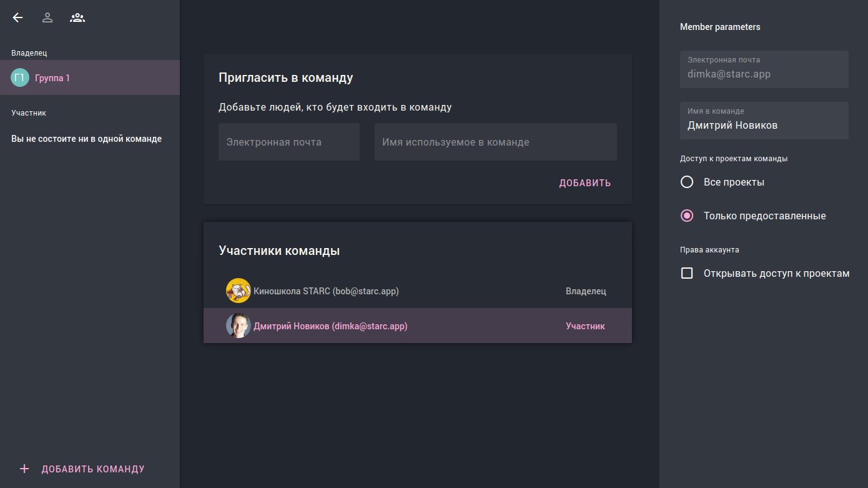Click the Электронная почта invite field
Screen dimensions: 868x488
click(x=289, y=142)
